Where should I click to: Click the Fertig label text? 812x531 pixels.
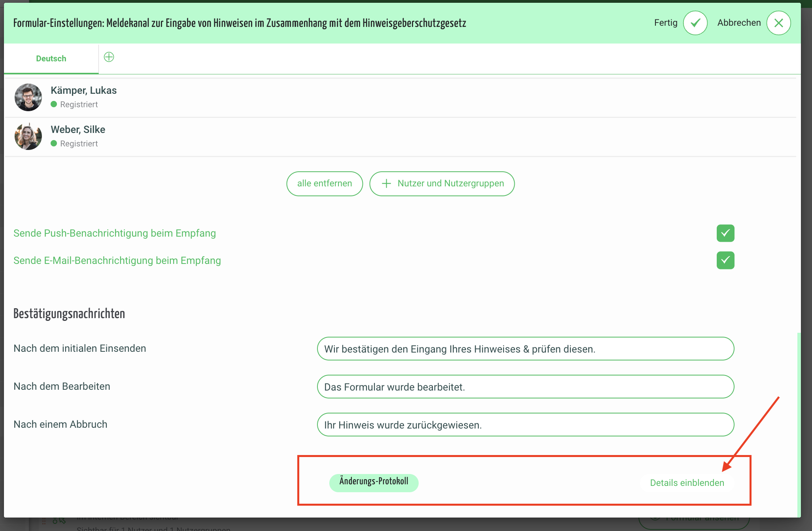(x=665, y=23)
